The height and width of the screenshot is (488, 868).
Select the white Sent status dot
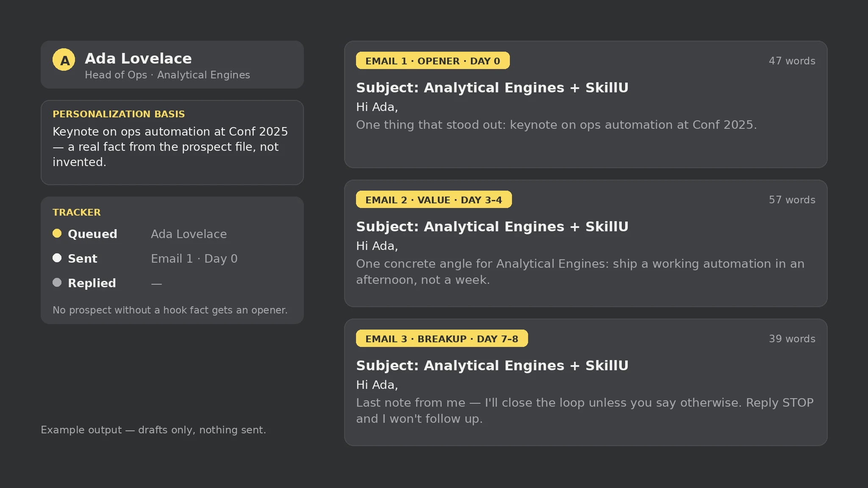click(57, 258)
